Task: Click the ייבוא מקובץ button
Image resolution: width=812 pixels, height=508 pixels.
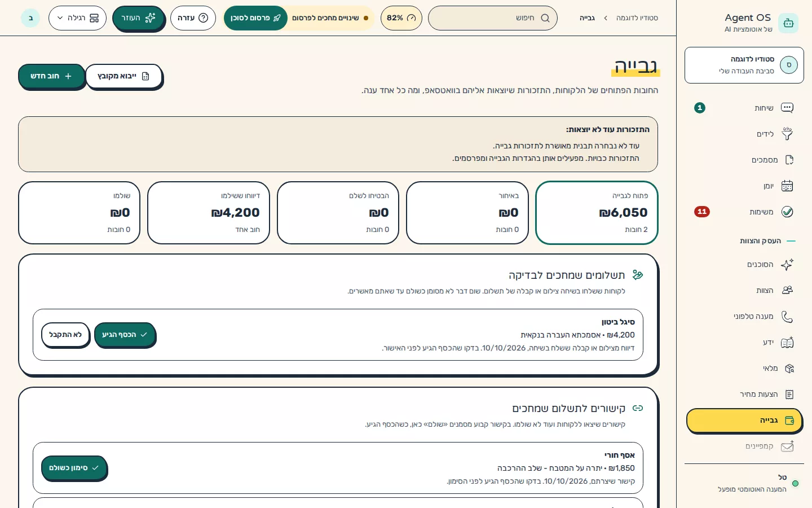Action: (x=123, y=76)
